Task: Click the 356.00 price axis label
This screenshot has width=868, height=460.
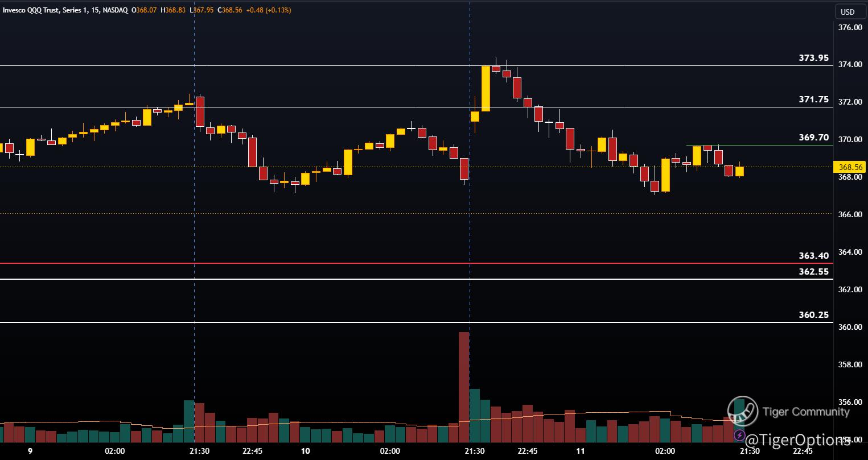Action: (849, 403)
